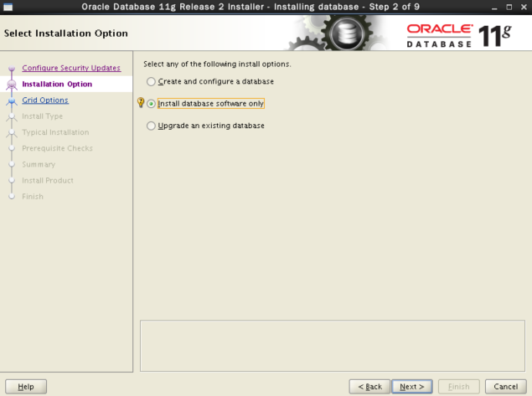
Task: Click the Grid Options step marker icon
Action: pos(11,100)
